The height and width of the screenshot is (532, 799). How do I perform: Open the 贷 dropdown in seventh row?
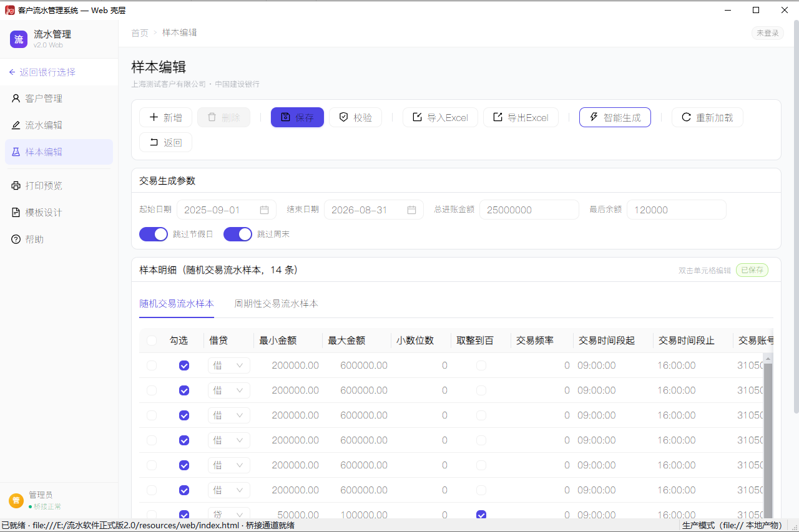229,513
